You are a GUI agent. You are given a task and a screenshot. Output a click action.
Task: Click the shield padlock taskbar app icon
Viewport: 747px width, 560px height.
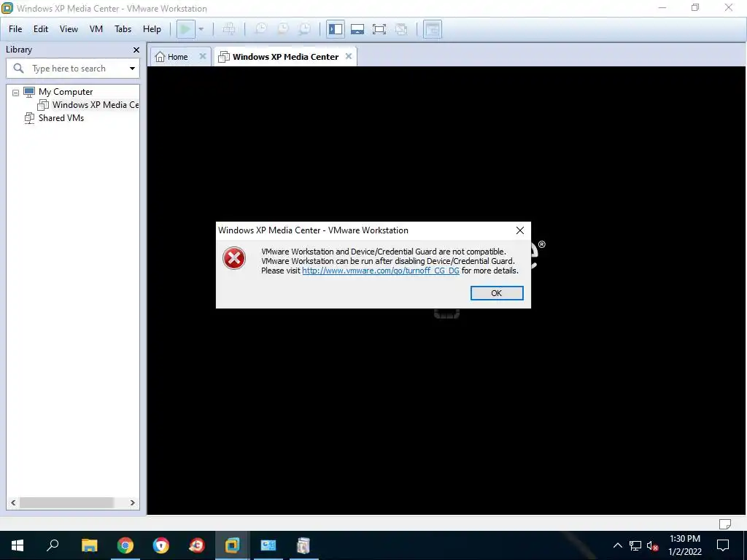pyautogui.click(x=161, y=545)
